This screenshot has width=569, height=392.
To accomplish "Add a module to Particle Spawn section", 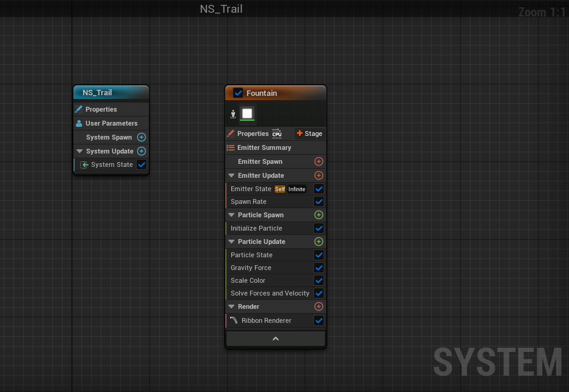I will (x=319, y=215).
